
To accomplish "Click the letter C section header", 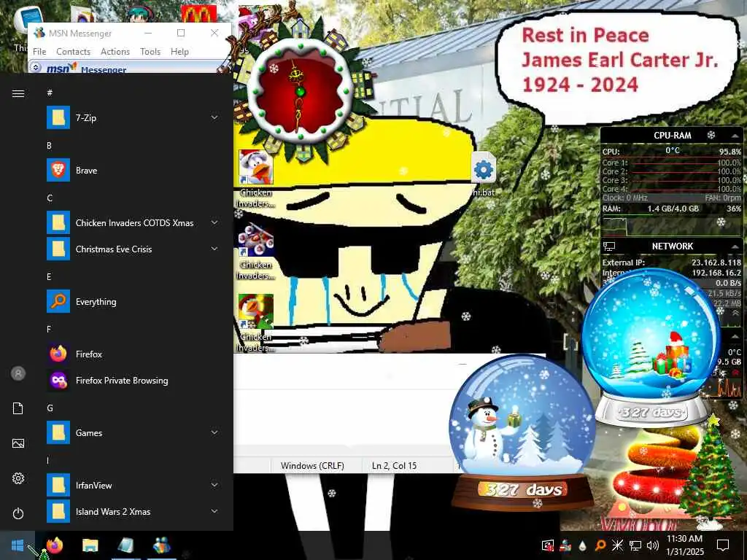I will (x=50, y=198).
